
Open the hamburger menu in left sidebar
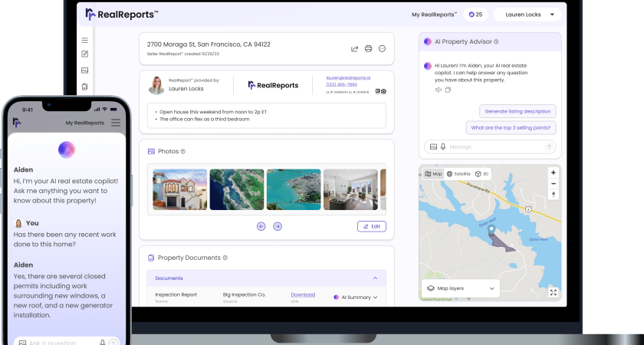(x=84, y=40)
